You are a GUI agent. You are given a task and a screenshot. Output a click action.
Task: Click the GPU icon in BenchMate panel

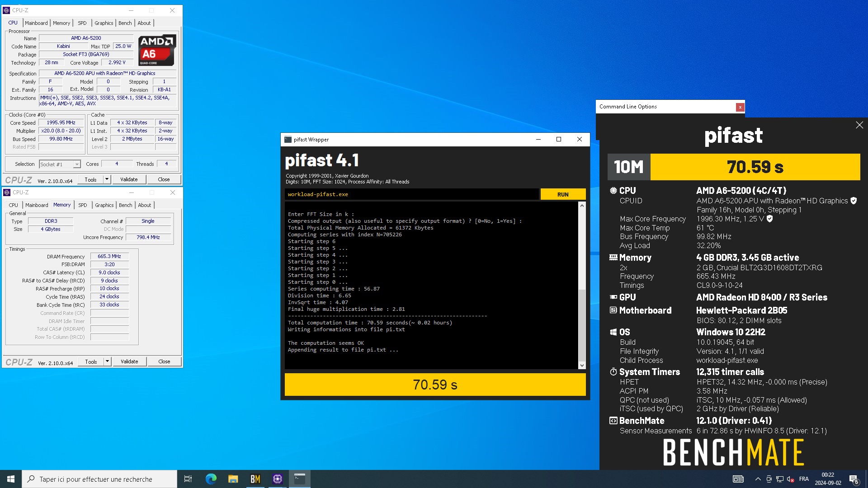pyautogui.click(x=613, y=297)
